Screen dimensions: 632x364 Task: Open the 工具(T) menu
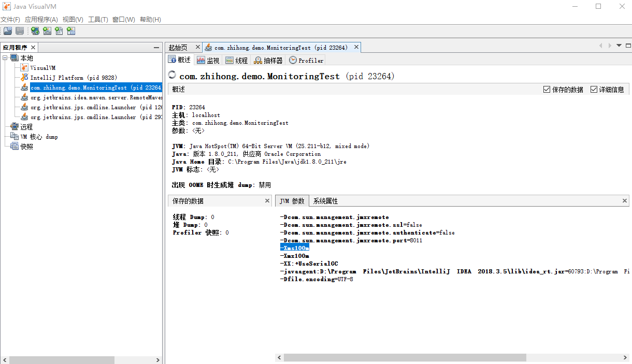98,20
